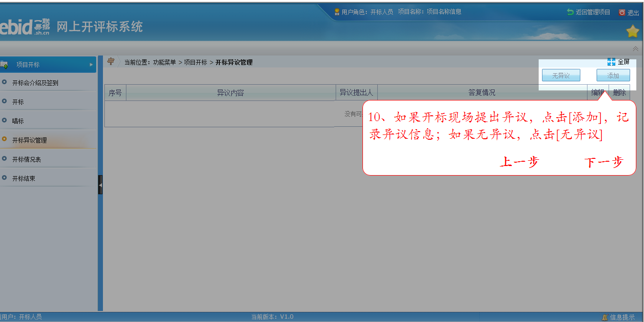The image size is (644, 322).
Task: Collapse the header with double-chevron arrow
Action: [x=635, y=49]
